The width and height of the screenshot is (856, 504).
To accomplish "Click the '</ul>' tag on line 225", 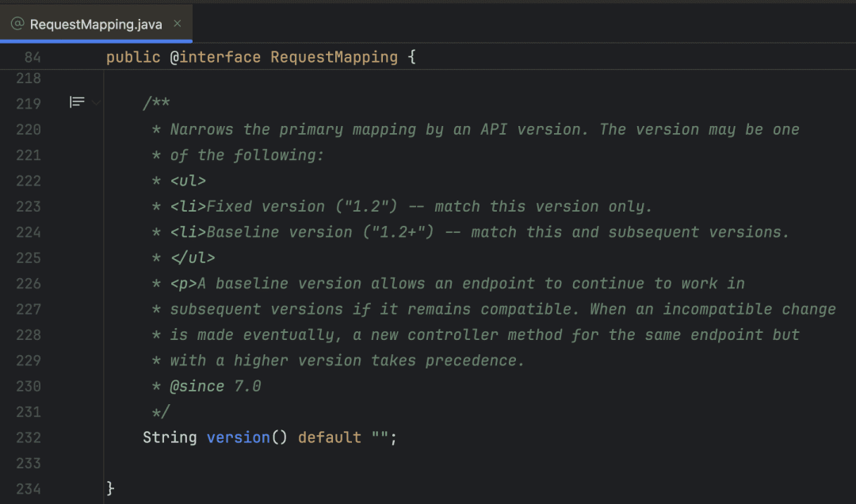I will [193, 258].
